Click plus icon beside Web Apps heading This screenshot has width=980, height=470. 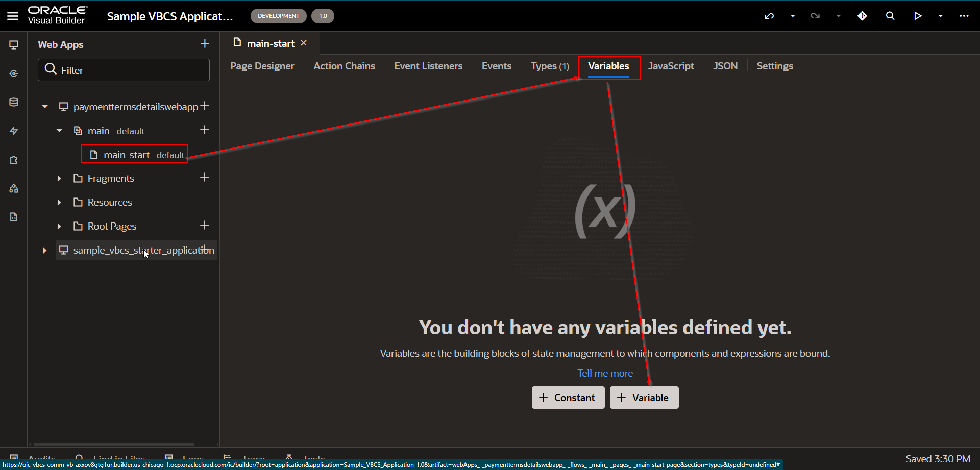[x=205, y=44]
